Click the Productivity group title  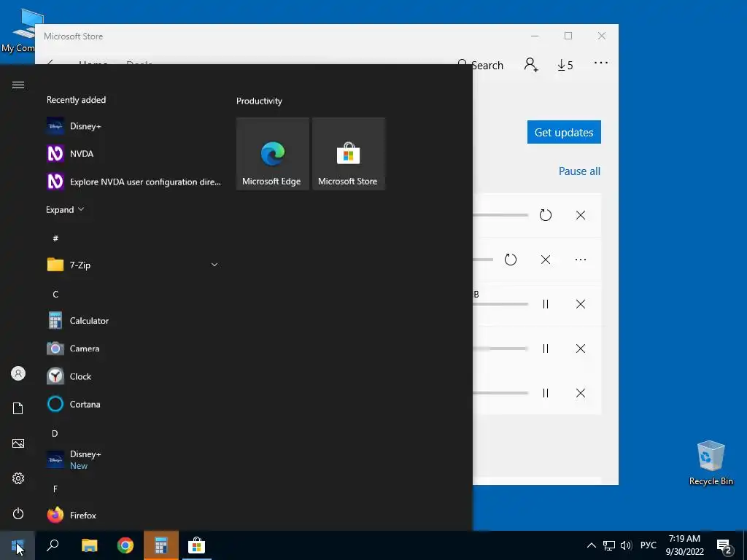(x=259, y=101)
